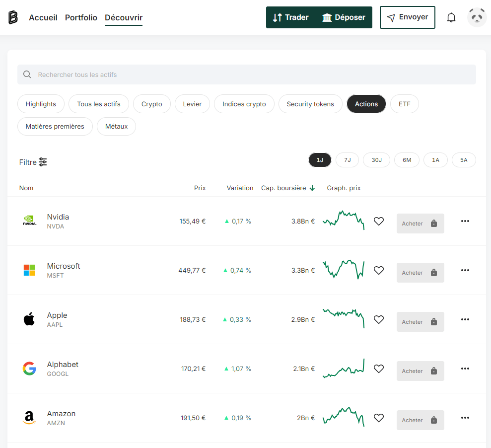Add Amazon to favorites with the heart
Screen dimensions: 491x448
(x=379, y=418)
